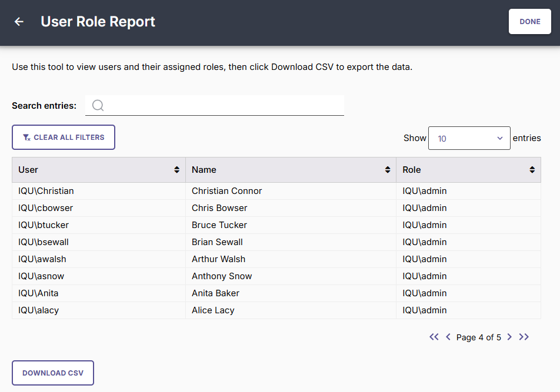Sort by the User column arrows
Viewport: 560px width, 392px height.
177,170
